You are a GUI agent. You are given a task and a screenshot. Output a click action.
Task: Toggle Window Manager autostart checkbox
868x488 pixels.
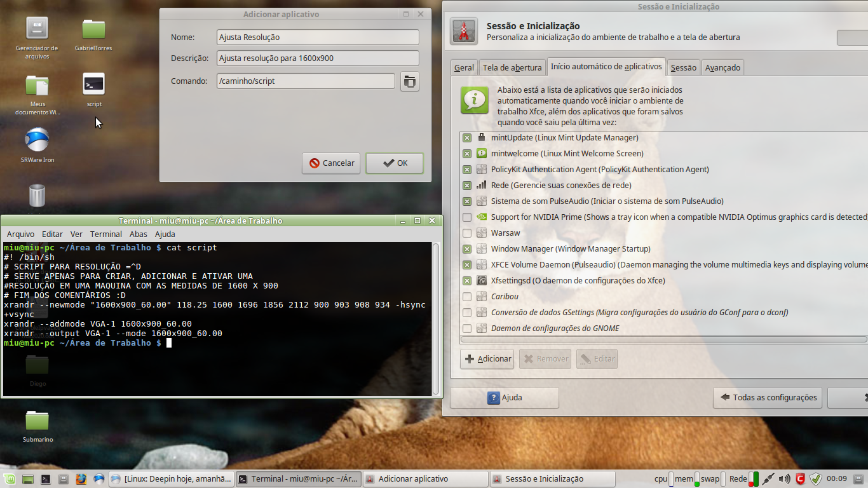(467, 249)
